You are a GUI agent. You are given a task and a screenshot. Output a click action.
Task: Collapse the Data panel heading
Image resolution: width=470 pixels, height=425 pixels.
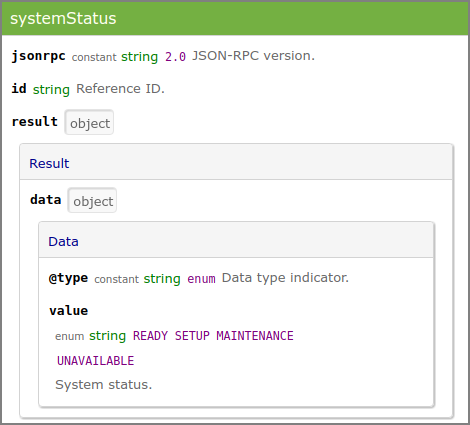coord(236,241)
